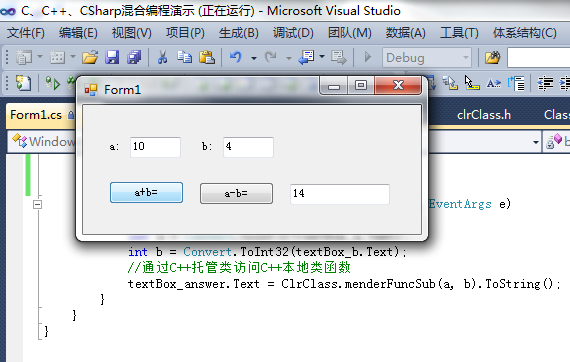
Task: Click the 'b' input field containing 4
Action: coord(248,147)
